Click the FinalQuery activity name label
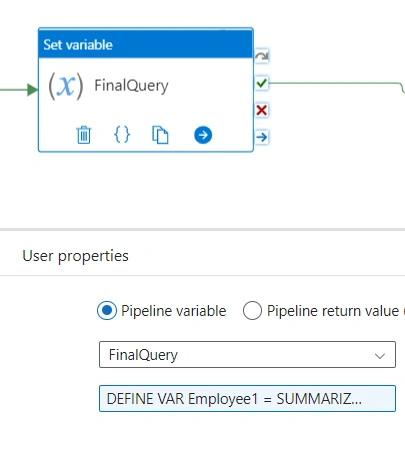 tap(131, 86)
